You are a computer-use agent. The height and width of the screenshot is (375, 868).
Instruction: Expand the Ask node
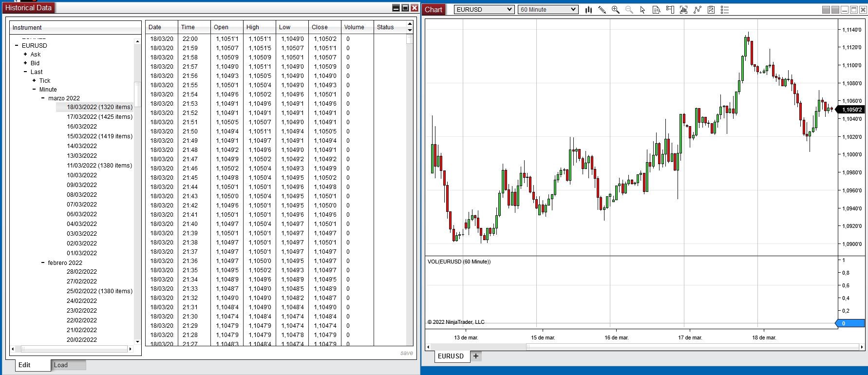pyautogui.click(x=25, y=55)
